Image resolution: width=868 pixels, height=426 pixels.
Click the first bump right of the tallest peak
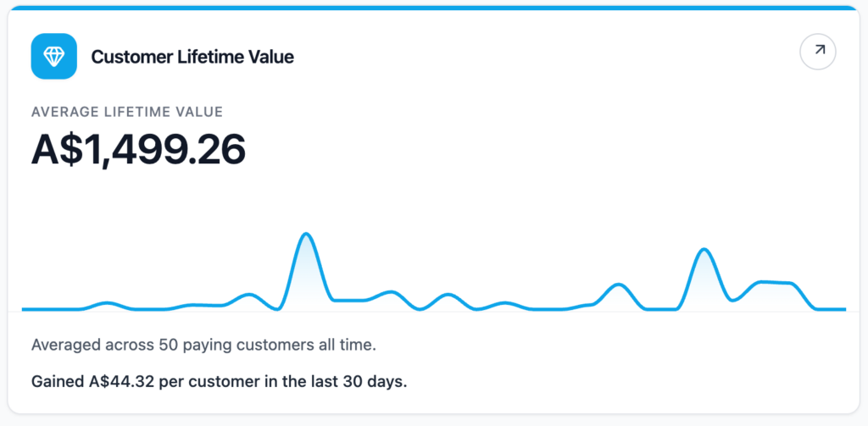(391, 292)
